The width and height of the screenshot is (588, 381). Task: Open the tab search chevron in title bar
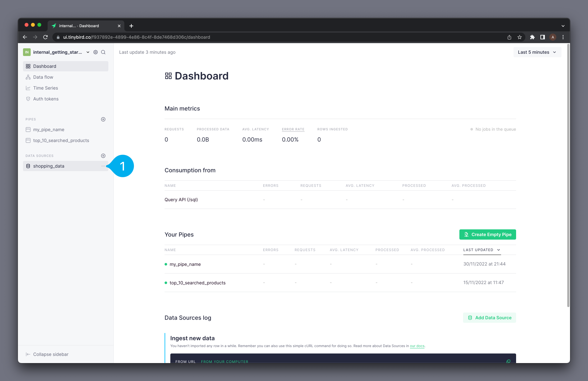point(563,26)
